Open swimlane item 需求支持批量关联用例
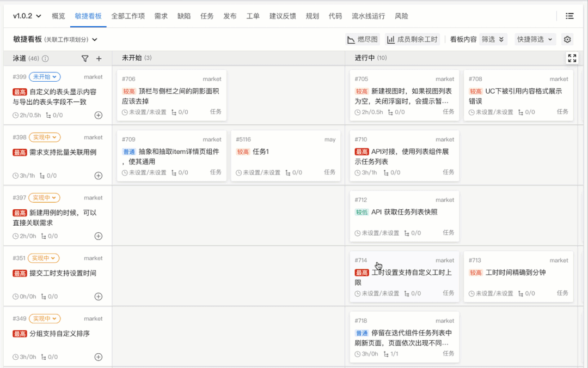 63,153
